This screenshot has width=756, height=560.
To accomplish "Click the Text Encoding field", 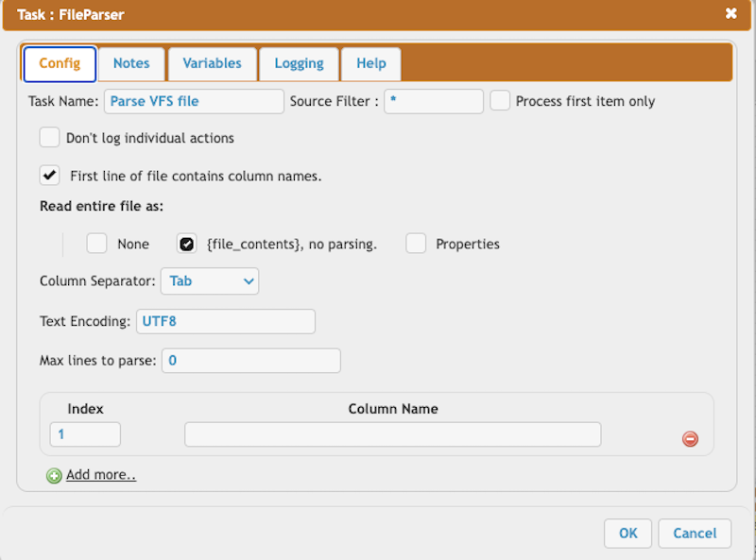I will click(x=226, y=321).
